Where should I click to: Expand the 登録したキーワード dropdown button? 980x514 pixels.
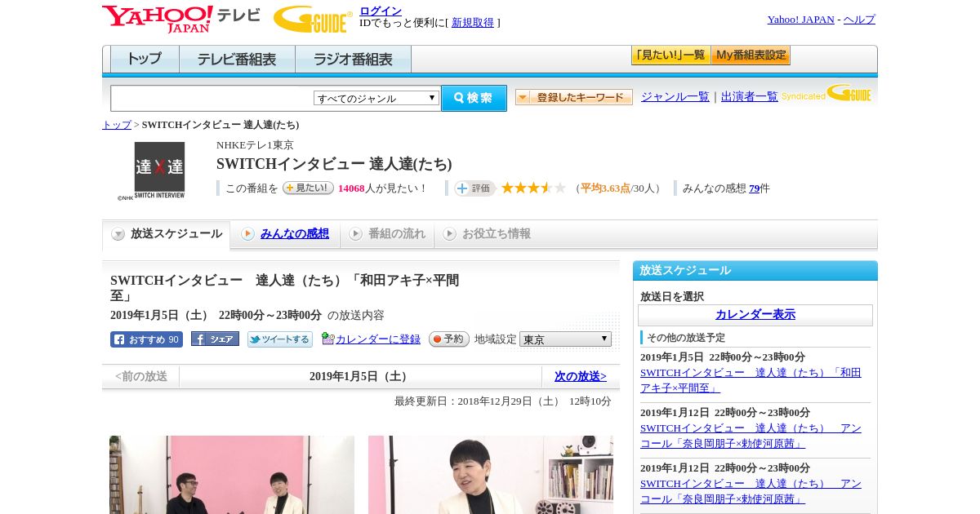573,97
